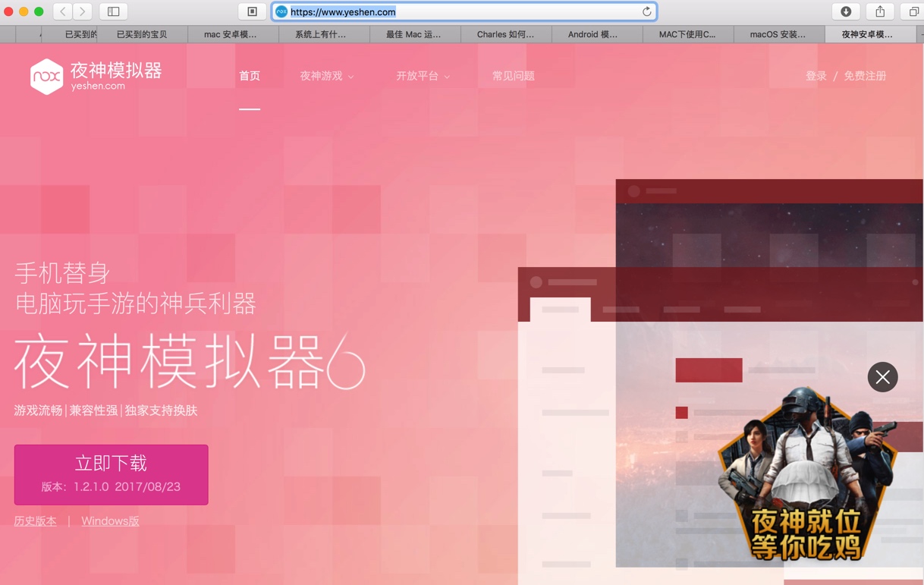
Task: Open the 历史版本 link
Action: [x=35, y=521]
